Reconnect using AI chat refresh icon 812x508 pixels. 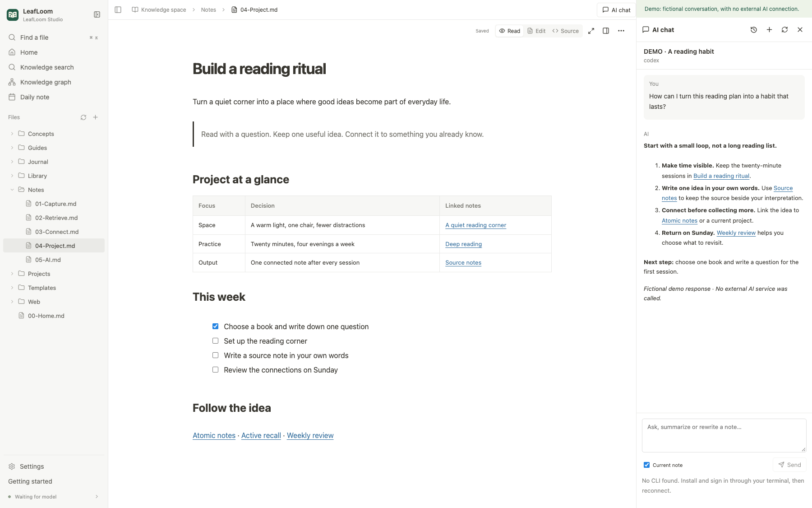point(784,30)
